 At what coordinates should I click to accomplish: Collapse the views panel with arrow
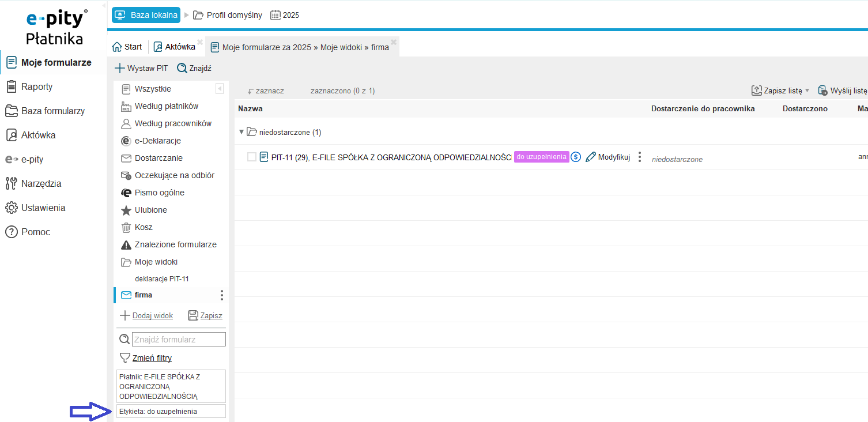pos(220,89)
